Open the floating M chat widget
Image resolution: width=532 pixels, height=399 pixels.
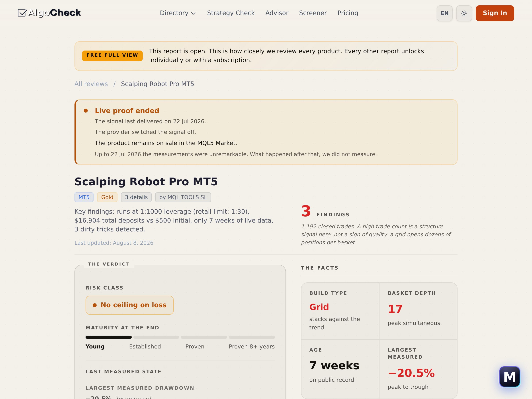click(510, 377)
